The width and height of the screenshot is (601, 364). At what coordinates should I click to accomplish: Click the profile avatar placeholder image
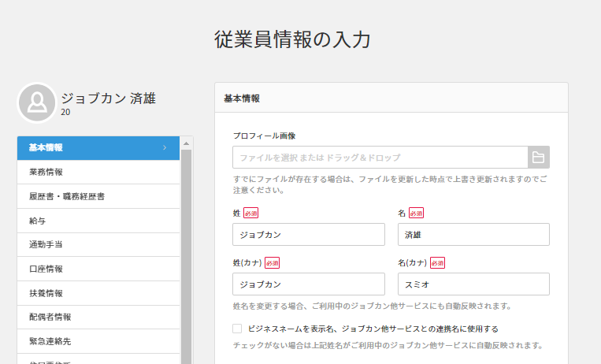37,102
